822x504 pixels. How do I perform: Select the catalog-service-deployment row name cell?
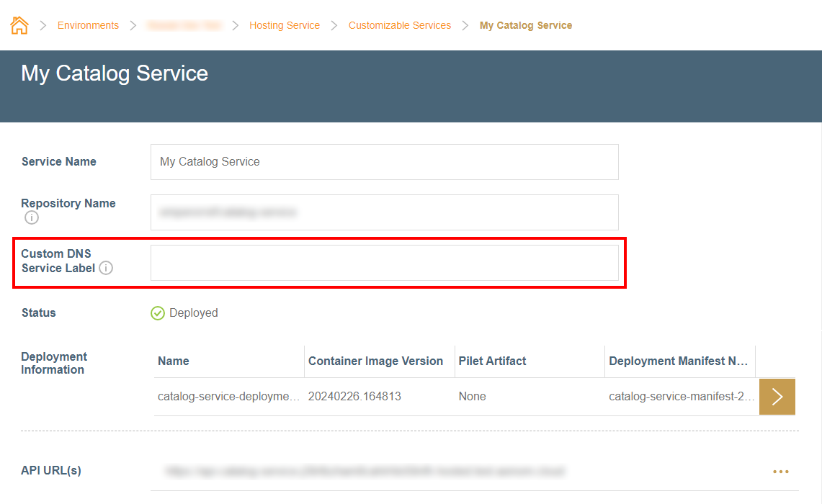click(x=227, y=397)
